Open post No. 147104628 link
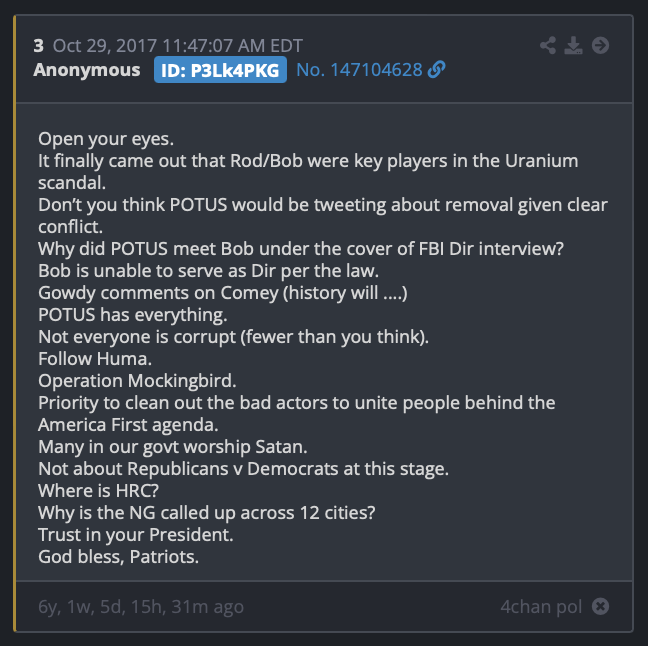The height and width of the screenshot is (646, 648). click(x=359, y=69)
